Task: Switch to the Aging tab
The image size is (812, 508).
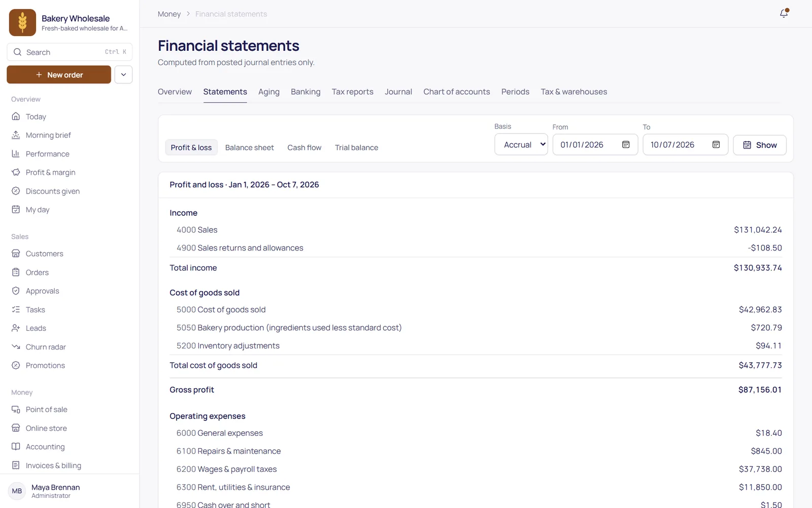Action: 269,92
